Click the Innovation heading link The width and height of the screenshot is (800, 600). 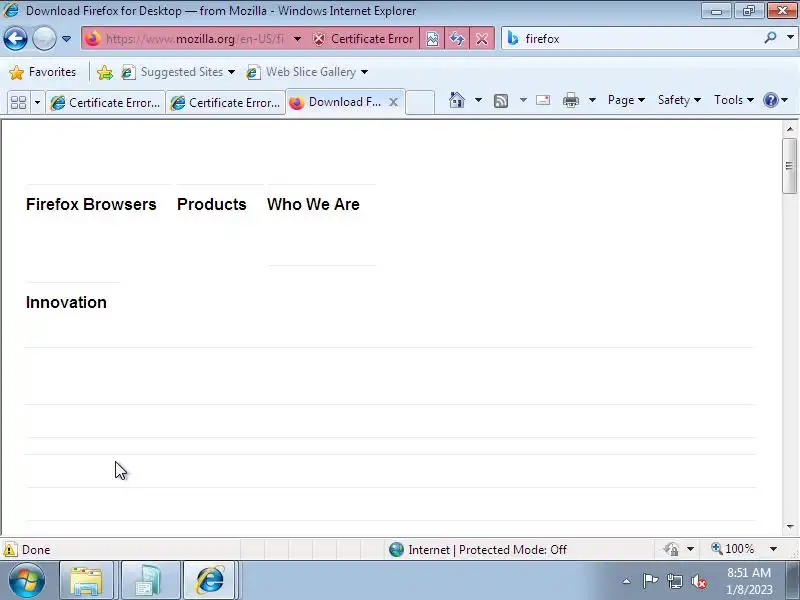(x=66, y=302)
